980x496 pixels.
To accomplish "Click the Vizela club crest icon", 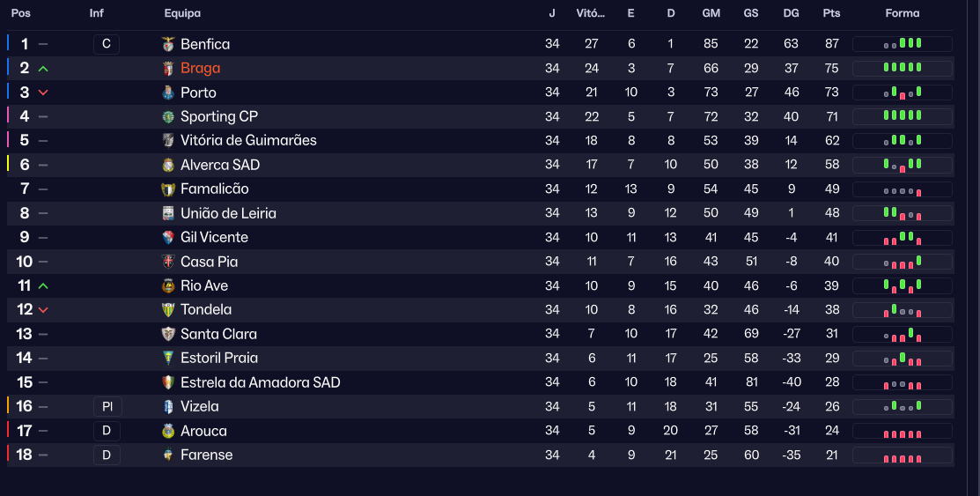I will (168, 406).
